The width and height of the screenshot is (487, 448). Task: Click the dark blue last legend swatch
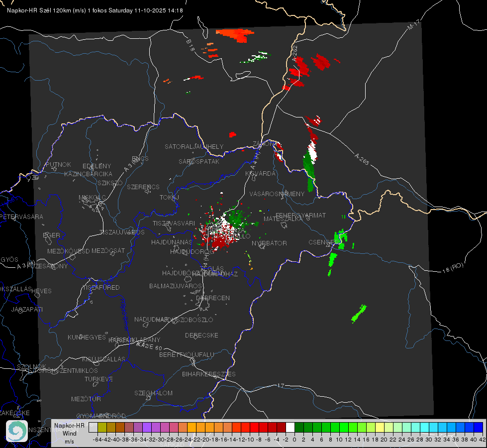click(x=479, y=428)
